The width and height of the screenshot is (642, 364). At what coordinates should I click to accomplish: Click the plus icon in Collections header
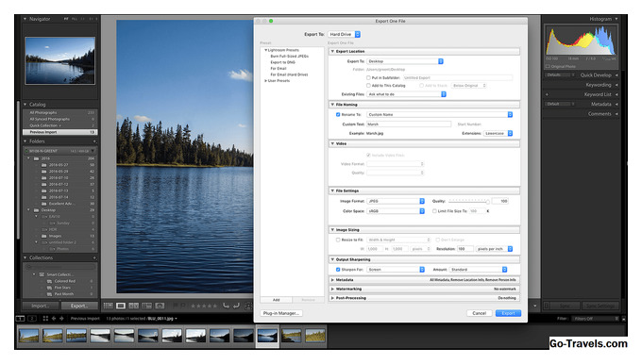94,257
